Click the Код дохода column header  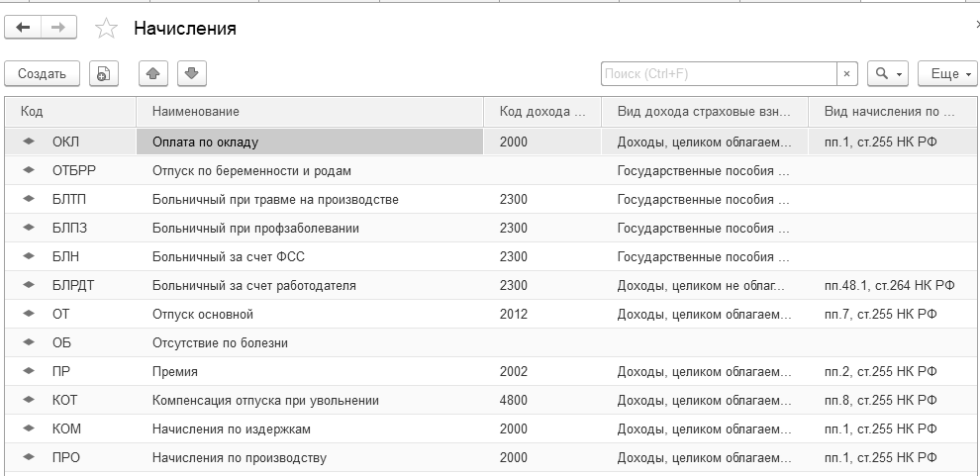pos(541,112)
